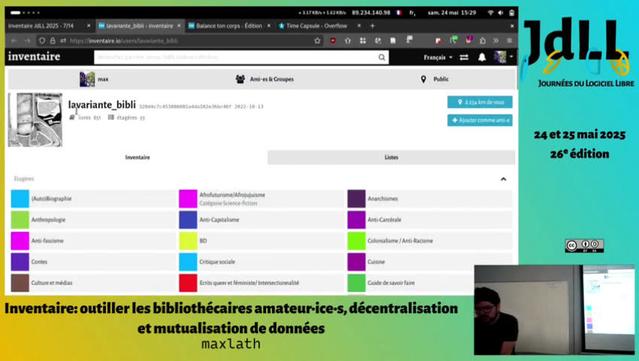Viewport: 639px width, 361px height.
Task: Click the red shield extension icon
Action: click(x=333, y=40)
